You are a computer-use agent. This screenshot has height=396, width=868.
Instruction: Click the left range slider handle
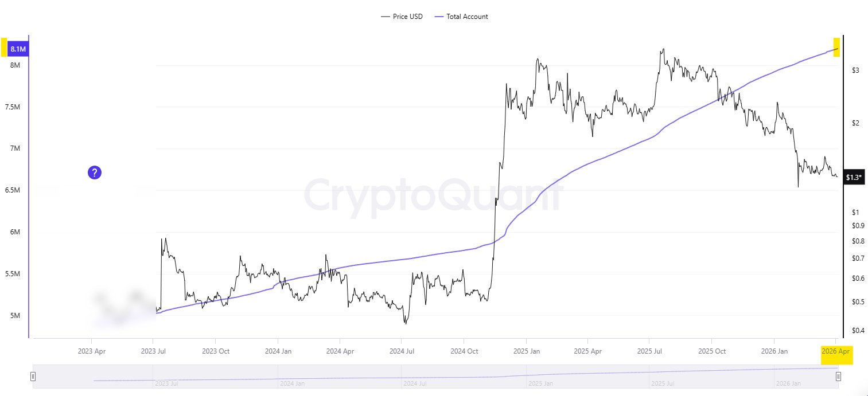[x=33, y=377]
